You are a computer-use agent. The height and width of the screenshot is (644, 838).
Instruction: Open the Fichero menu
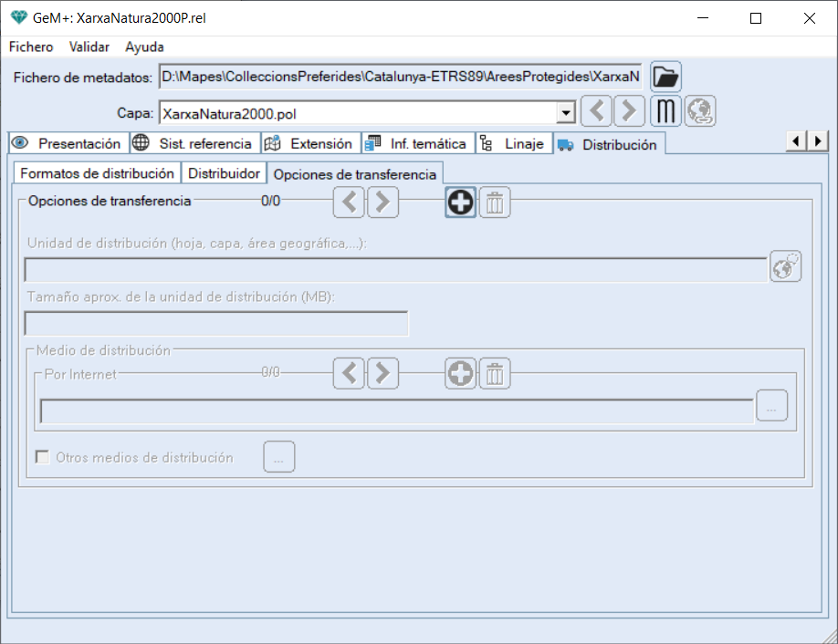[31, 47]
